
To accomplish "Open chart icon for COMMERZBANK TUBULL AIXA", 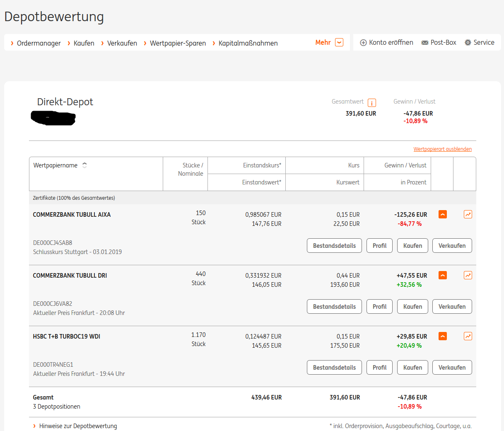I will [x=468, y=214].
